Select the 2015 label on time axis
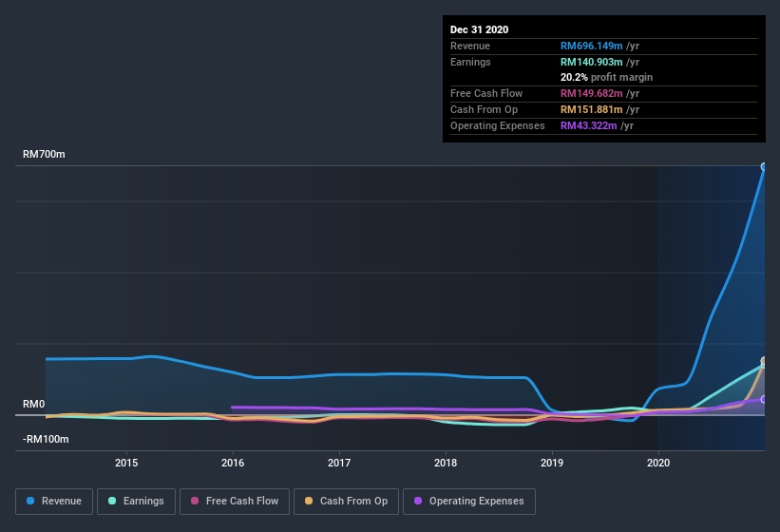 click(126, 463)
